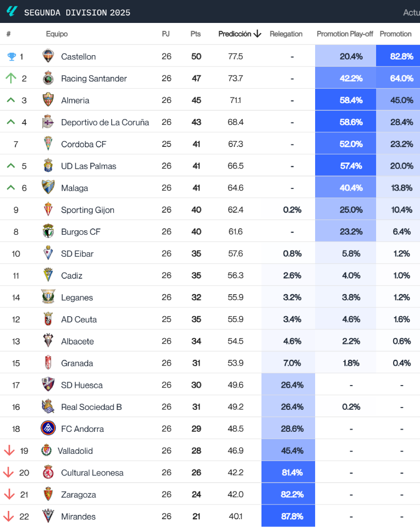Click the green up arrow beside Racing Santander
Image resolution: width=420 pixels, height=527 pixels.
(x=10, y=78)
